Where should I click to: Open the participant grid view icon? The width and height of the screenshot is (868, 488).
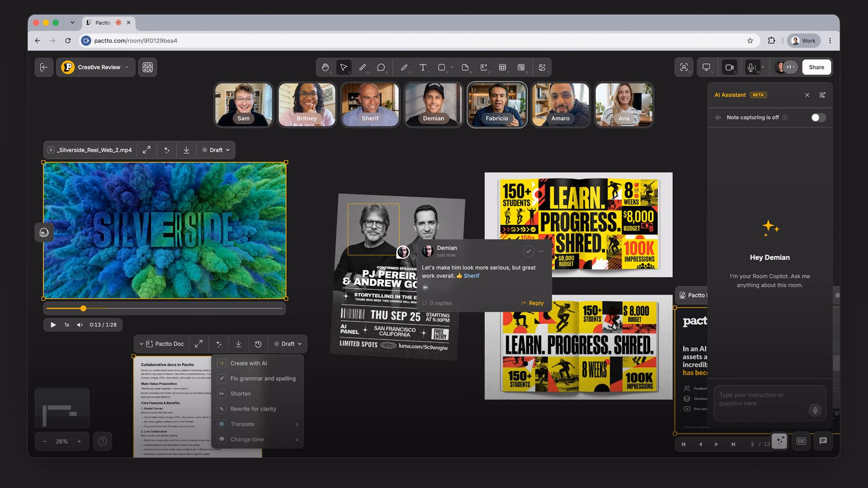coord(147,67)
